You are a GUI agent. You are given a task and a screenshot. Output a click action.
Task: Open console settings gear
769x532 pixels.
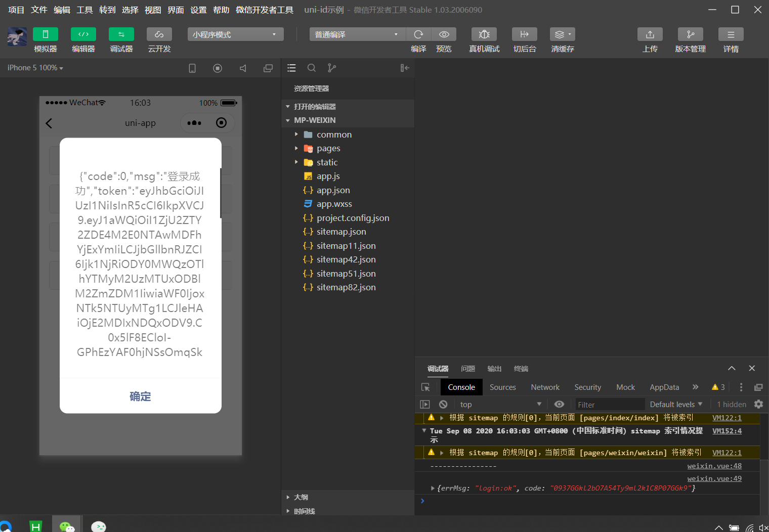pyautogui.click(x=758, y=404)
